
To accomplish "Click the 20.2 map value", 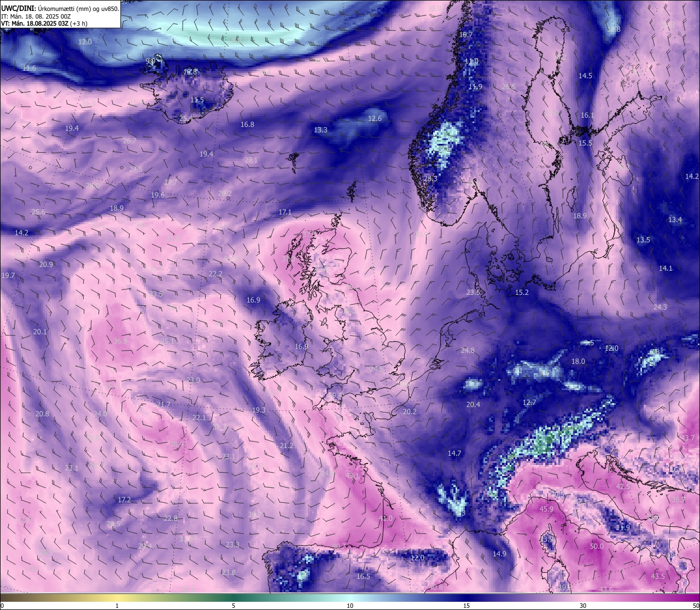I will pos(410,412).
